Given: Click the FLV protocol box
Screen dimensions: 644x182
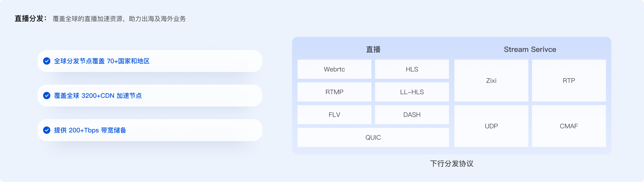Looking at the screenshot, I should [x=334, y=115].
